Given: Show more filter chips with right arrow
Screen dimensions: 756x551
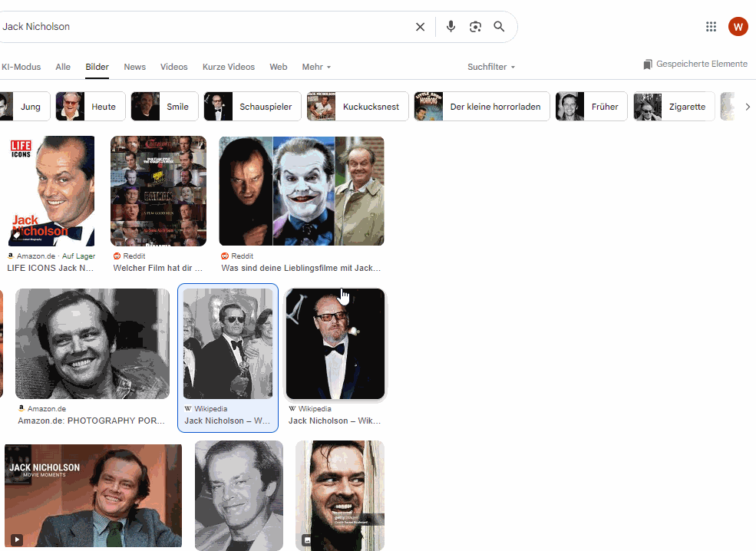Looking at the screenshot, I should tap(748, 107).
